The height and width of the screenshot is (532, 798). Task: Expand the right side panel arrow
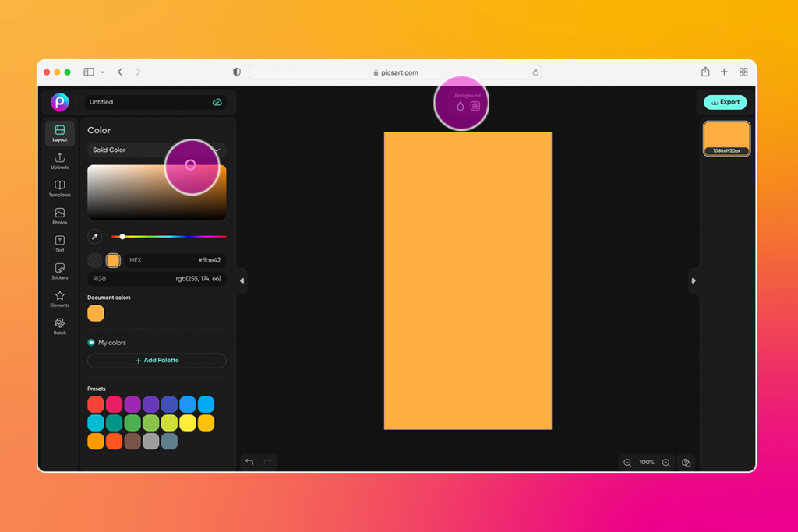[x=693, y=280]
